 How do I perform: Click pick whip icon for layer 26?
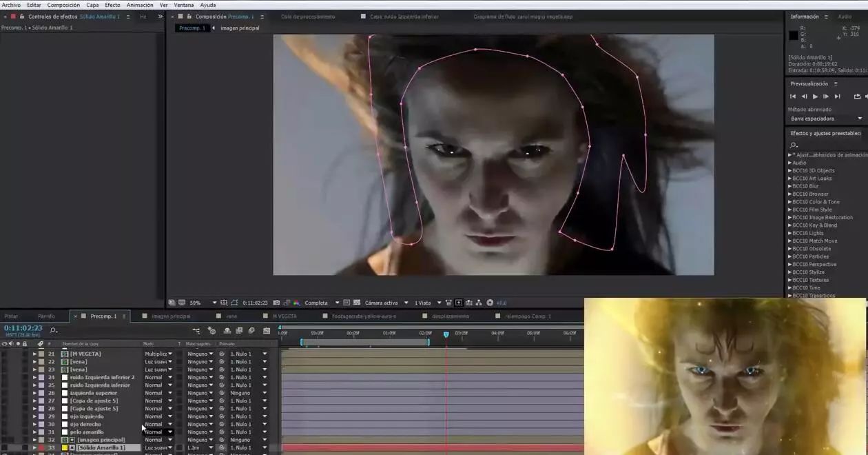coord(222,393)
